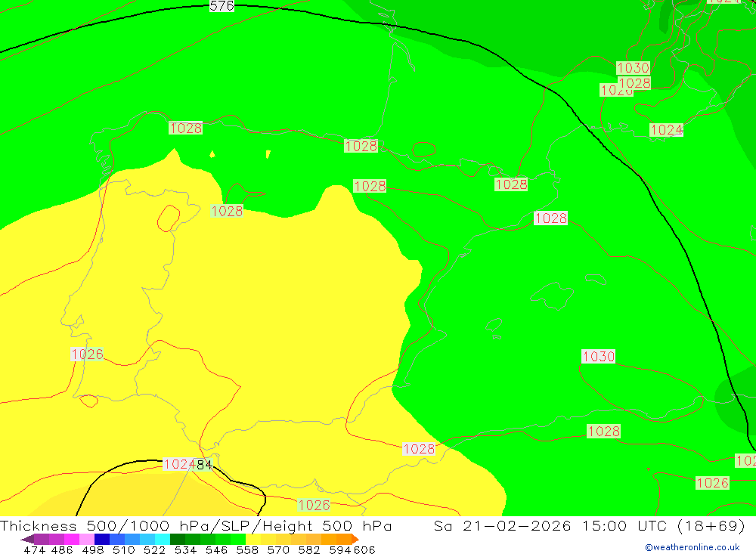
Task: Click the dark blue legend swatch
Action: [x=102, y=539]
